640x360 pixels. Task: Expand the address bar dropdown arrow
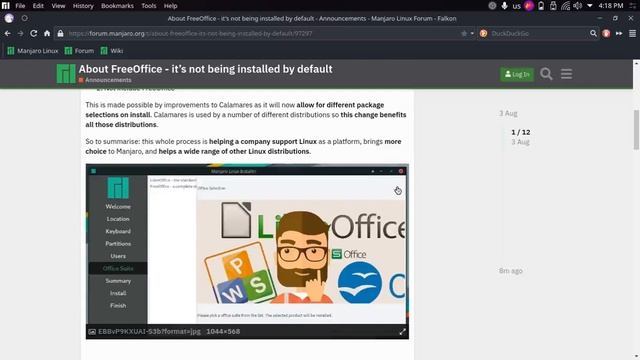(472, 33)
